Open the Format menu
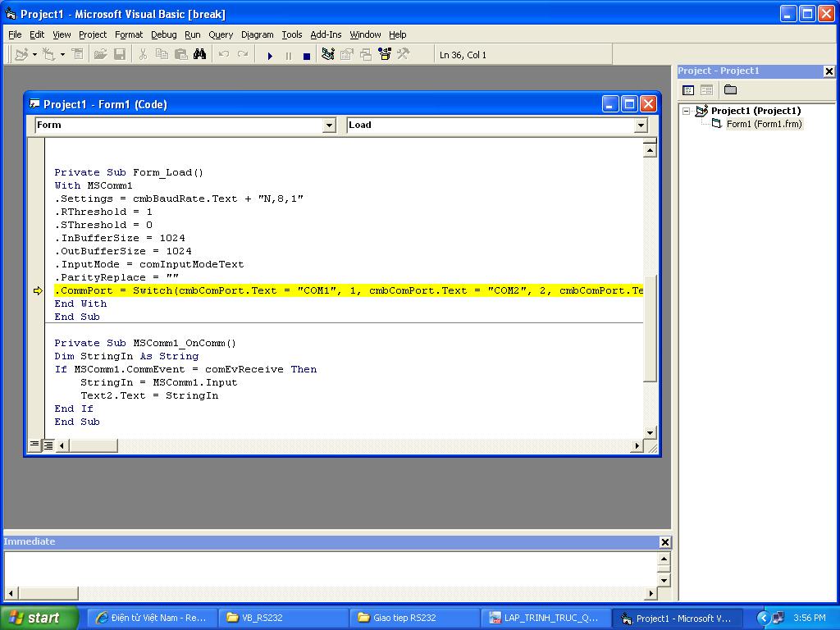Image resolution: width=840 pixels, height=630 pixels. pyautogui.click(x=129, y=34)
